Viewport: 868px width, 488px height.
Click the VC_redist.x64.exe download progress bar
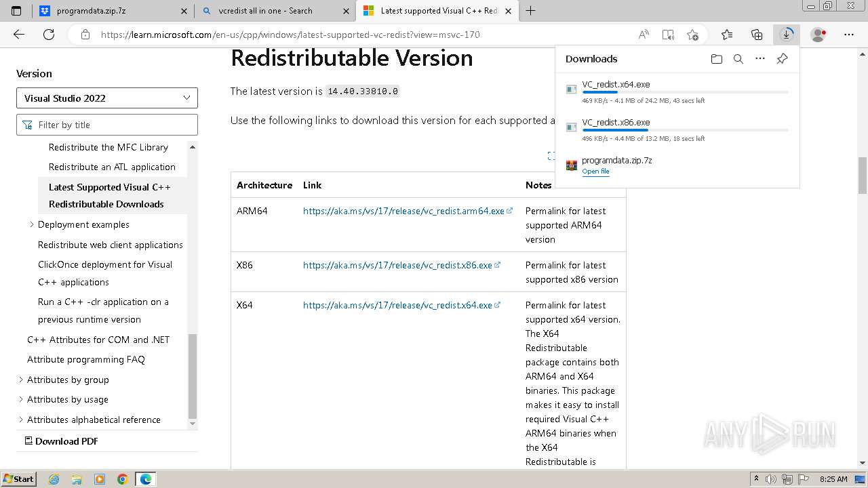pyautogui.click(x=685, y=92)
